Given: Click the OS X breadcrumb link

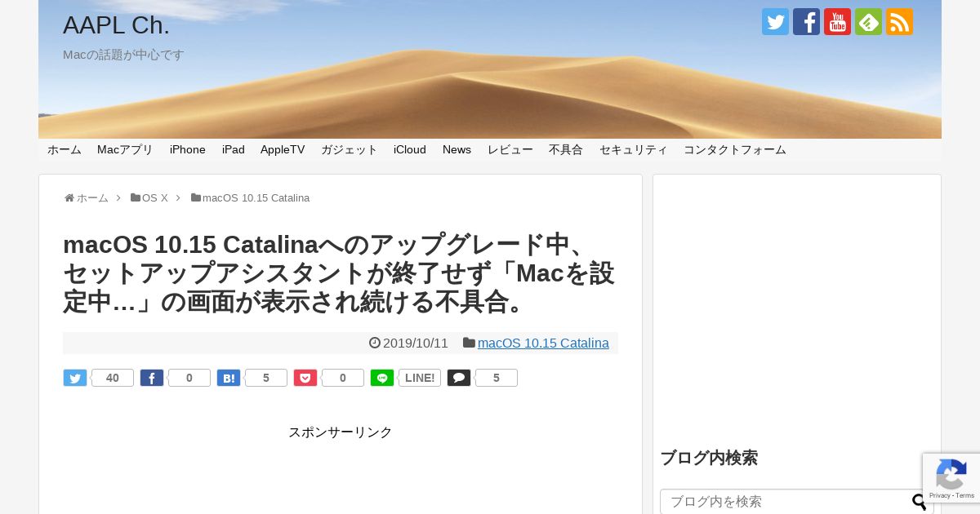Looking at the screenshot, I should [x=155, y=197].
